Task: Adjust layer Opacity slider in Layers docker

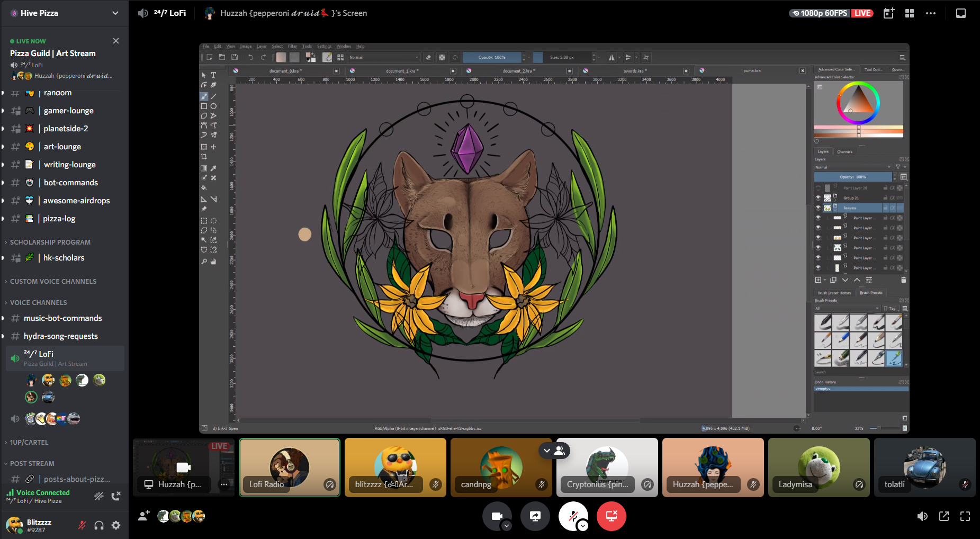Action: pos(853,177)
